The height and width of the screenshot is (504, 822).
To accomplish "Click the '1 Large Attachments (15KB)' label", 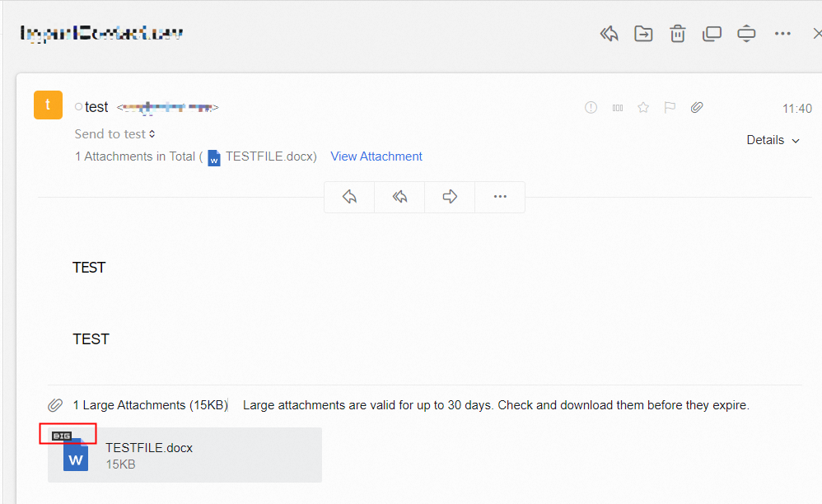I will pyautogui.click(x=151, y=405).
